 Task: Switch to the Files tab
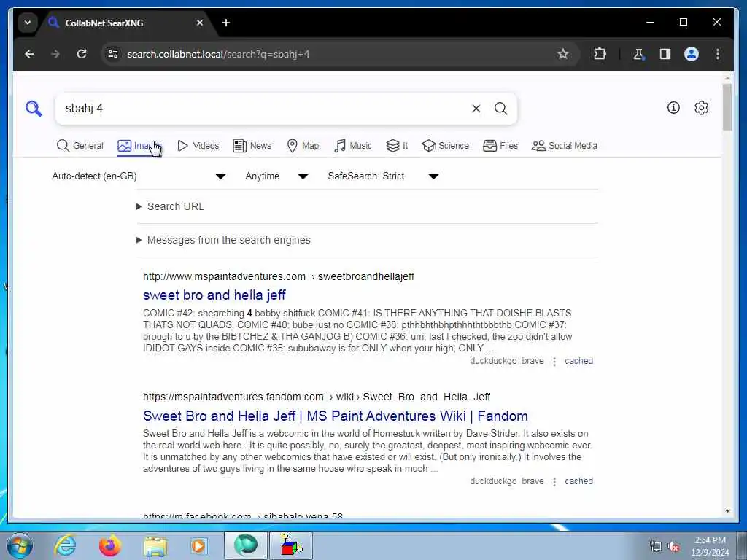coord(500,146)
